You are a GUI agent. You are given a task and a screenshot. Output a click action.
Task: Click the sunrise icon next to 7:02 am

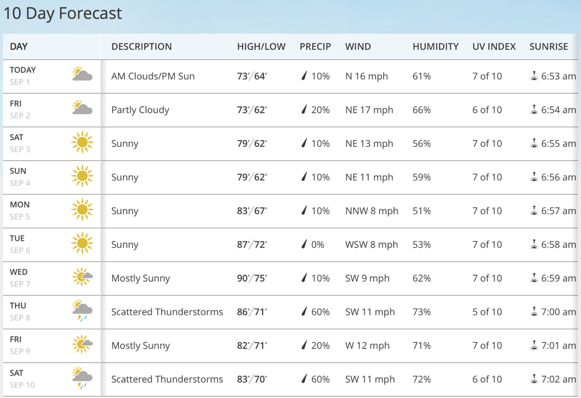tap(534, 379)
